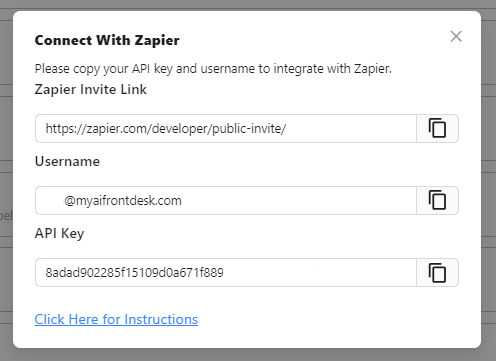Focus the API Key input field
The image size is (496, 361).
point(226,272)
